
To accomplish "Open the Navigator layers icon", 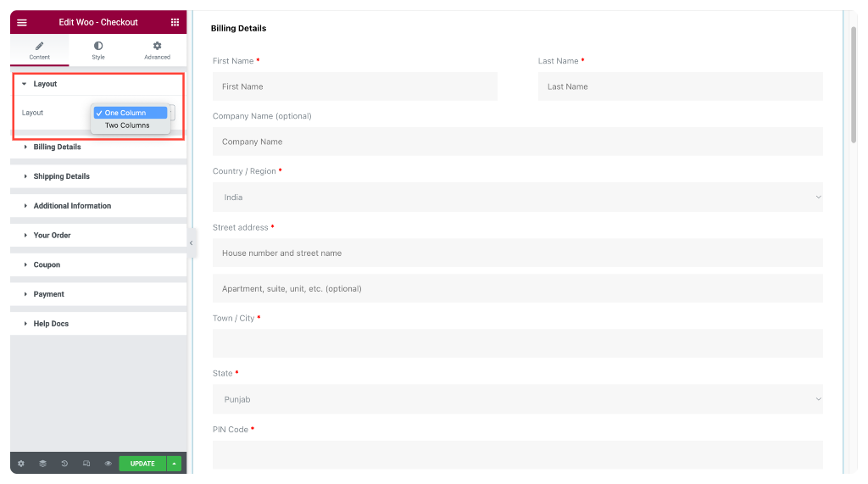I will pyautogui.click(x=42, y=464).
